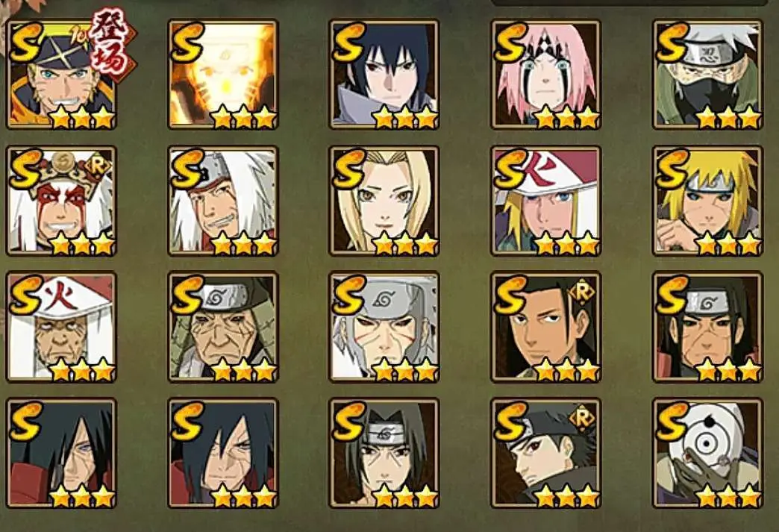Image resolution: width=779 pixels, height=532 pixels.
Task: Pick pink-haired Sakura character card
Action: coord(545,75)
